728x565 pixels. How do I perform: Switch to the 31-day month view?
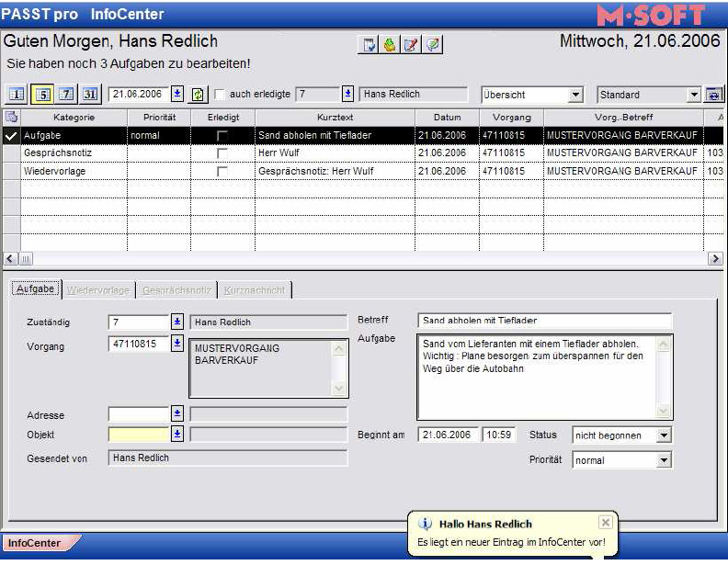pyautogui.click(x=90, y=94)
